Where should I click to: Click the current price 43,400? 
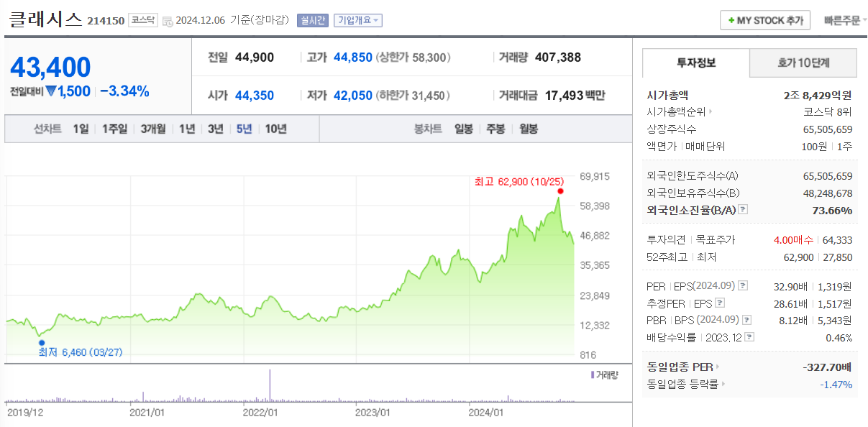tap(50, 68)
